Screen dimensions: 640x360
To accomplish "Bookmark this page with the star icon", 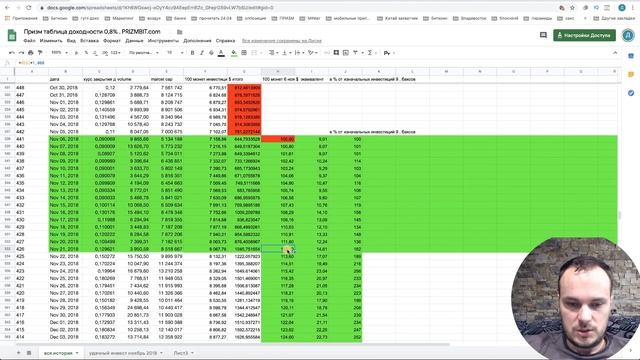I will coord(572,7).
